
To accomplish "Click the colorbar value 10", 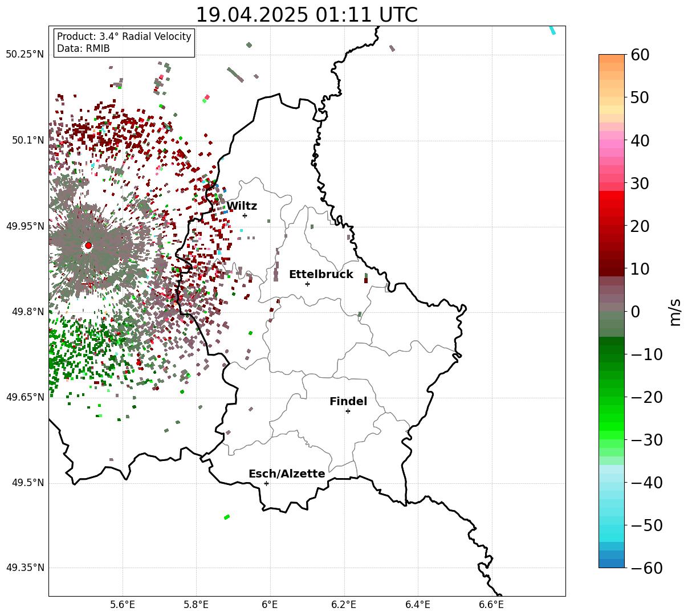I will coord(640,268).
